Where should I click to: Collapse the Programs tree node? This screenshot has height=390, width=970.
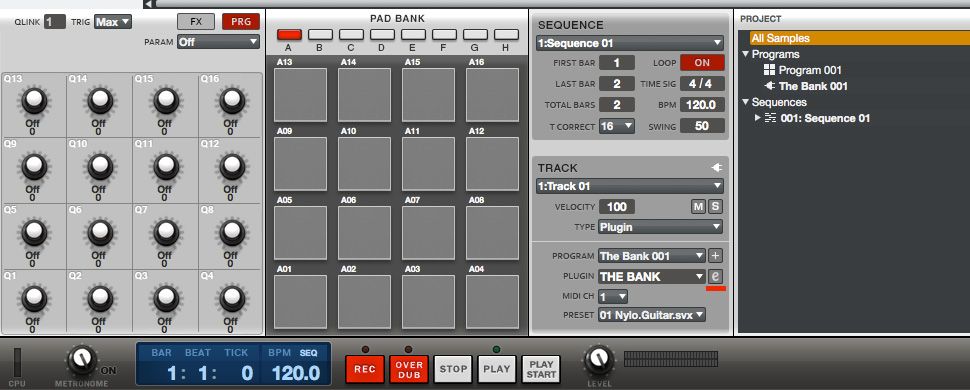745,54
